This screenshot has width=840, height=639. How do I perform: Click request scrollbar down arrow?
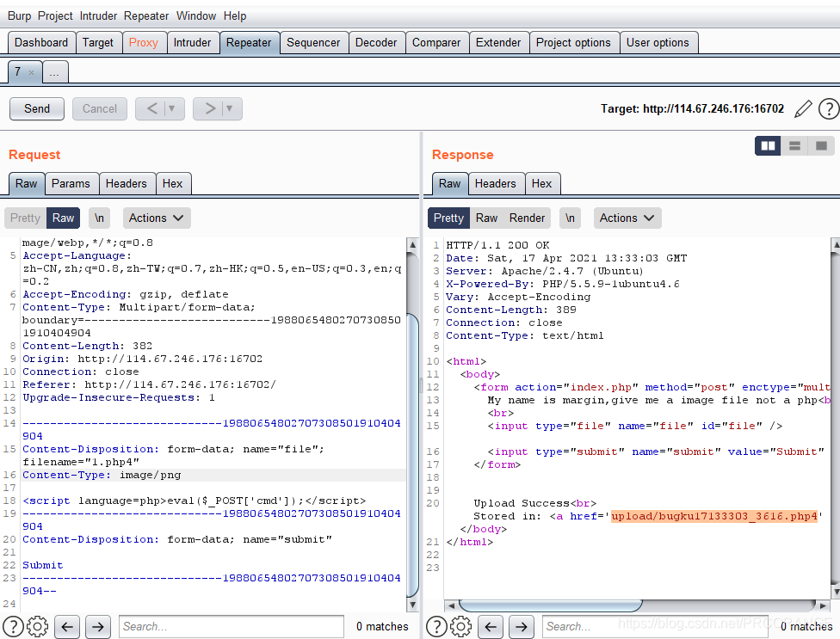tap(412, 605)
